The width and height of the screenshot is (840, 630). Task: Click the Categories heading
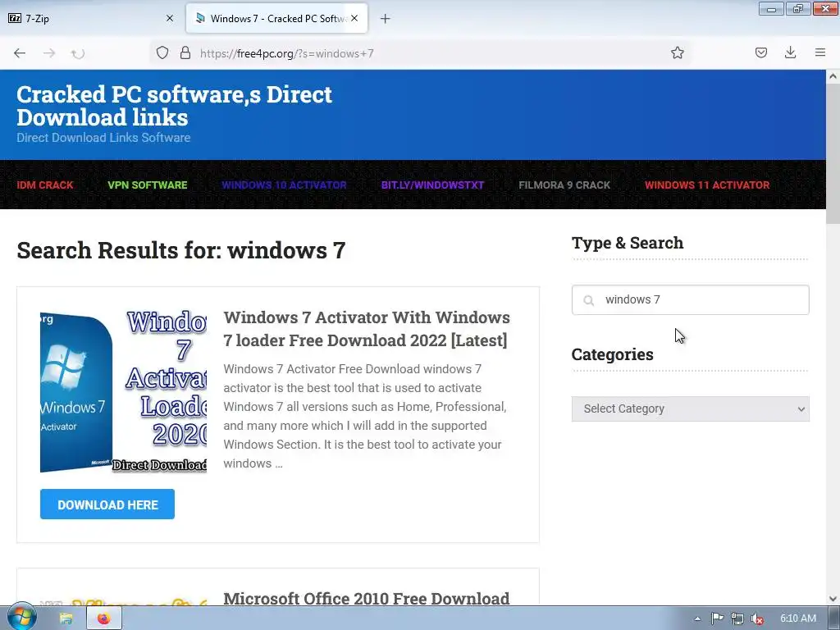612,354
